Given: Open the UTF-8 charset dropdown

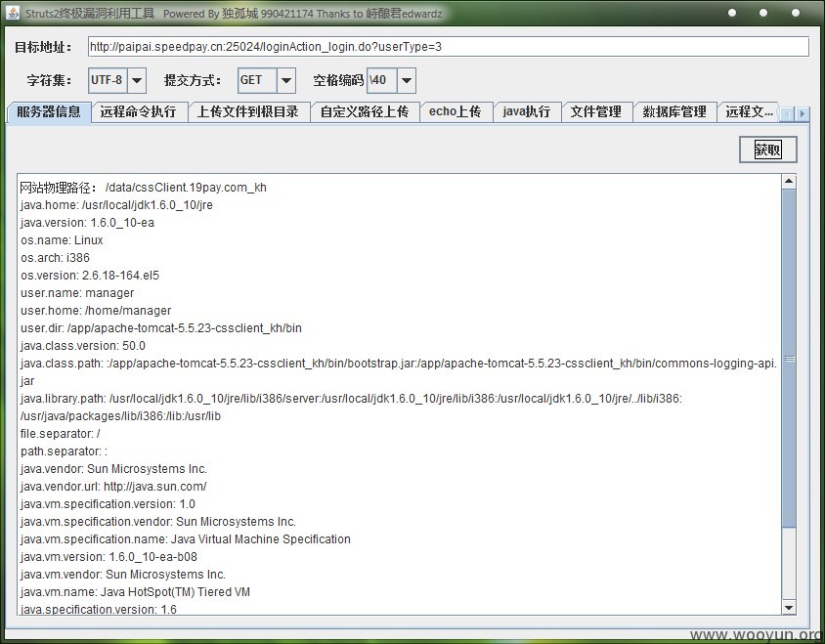Looking at the screenshot, I should click(x=136, y=80).
